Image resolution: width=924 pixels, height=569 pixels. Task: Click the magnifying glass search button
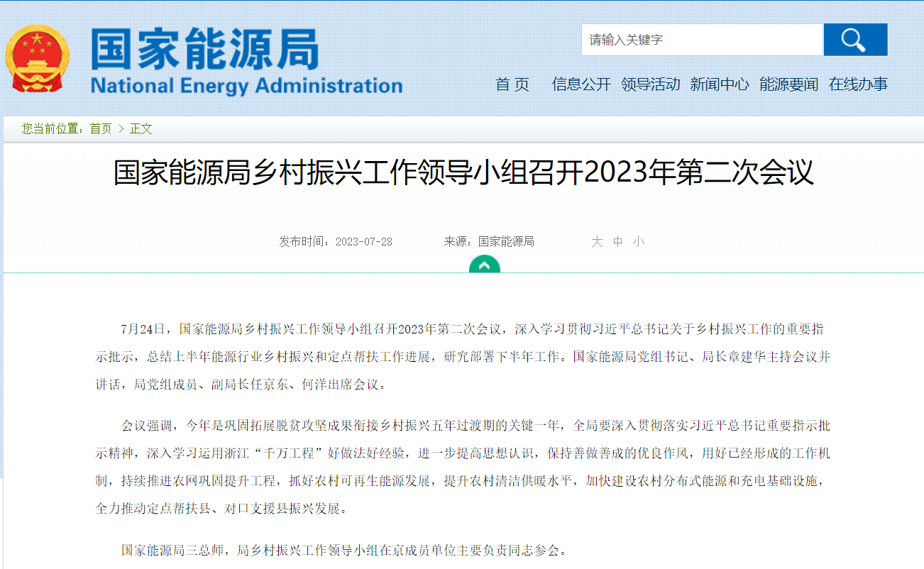click(x=854, y=40)
